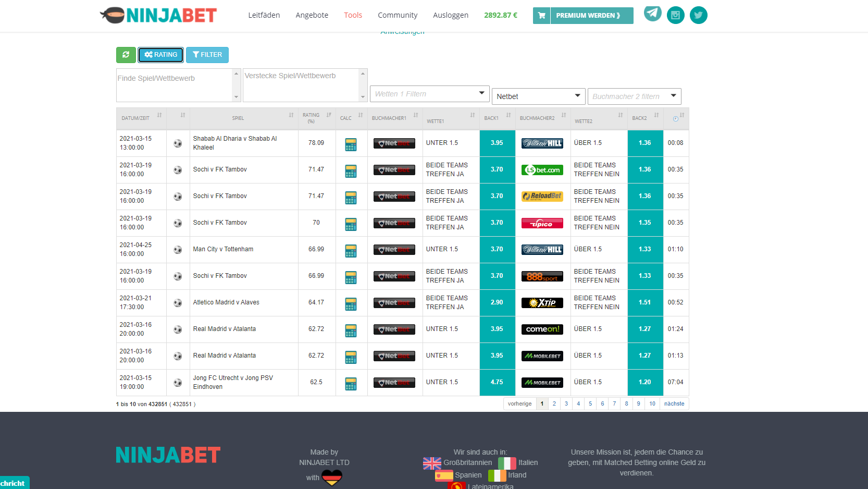Click the 888sport bookmaker logo

coord(542,276)
